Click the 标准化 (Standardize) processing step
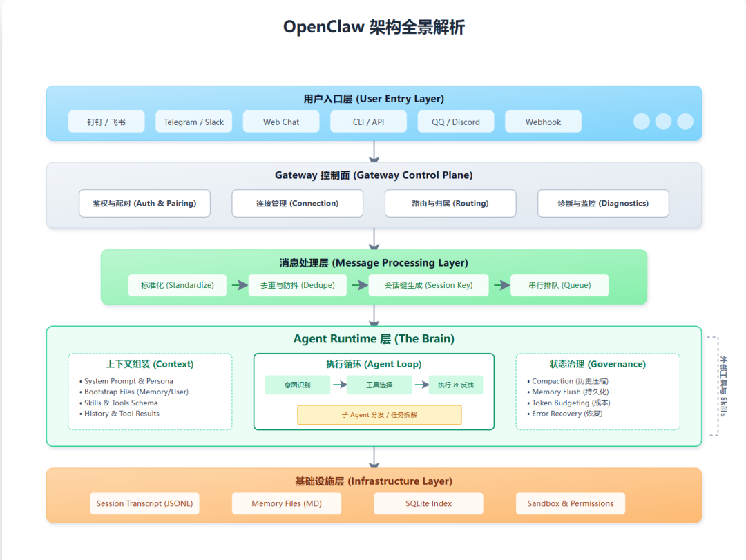This screenshot has width=746, height=560. [177, 284]
